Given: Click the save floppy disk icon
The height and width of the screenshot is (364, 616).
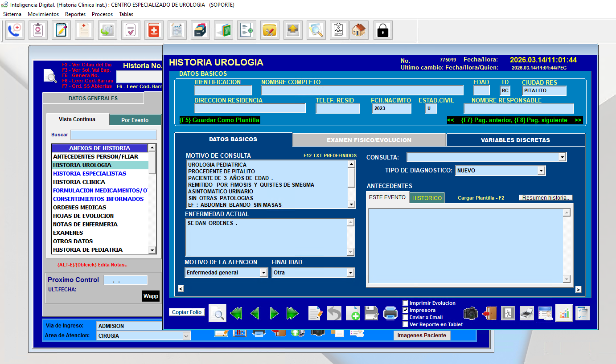Looking at the screenshot, I should [x=372, y=313].
